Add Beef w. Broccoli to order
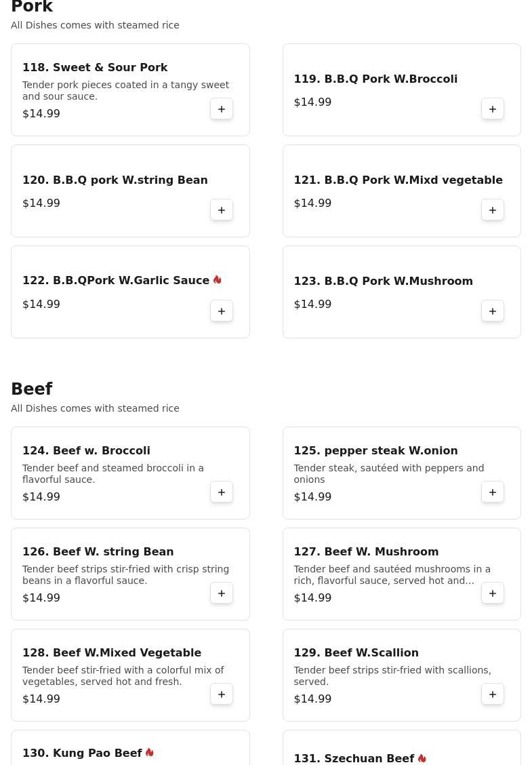This screenshot has height=765, width=532. [x=222, y=492]
